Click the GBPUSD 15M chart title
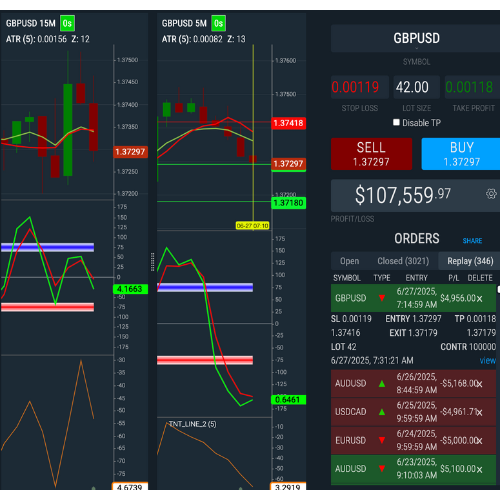This screenshot has width=500, height=500. coord(31,23)
